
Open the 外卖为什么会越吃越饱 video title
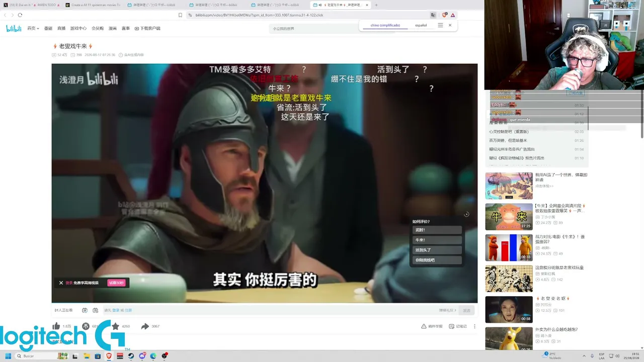(x=556, y=329)
